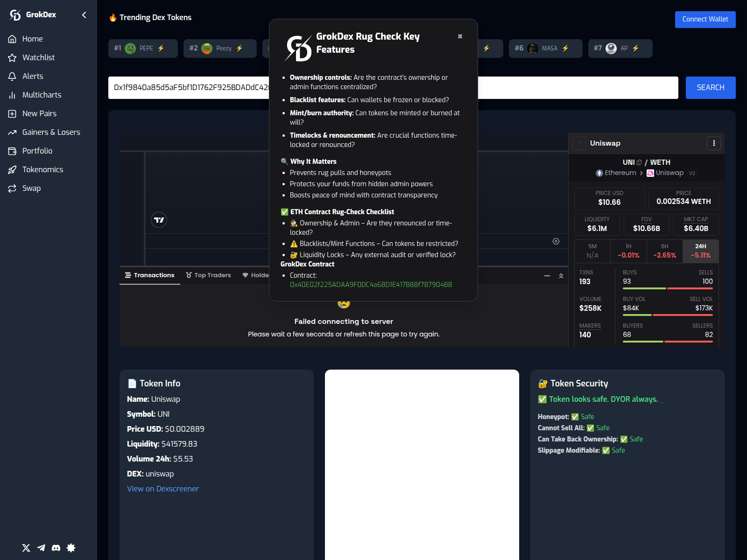Viewport: 747px width, 560px height.
Task: Click the MKT CAP $6.40B box
Action: pyautogui.click(x=696, y=224)
